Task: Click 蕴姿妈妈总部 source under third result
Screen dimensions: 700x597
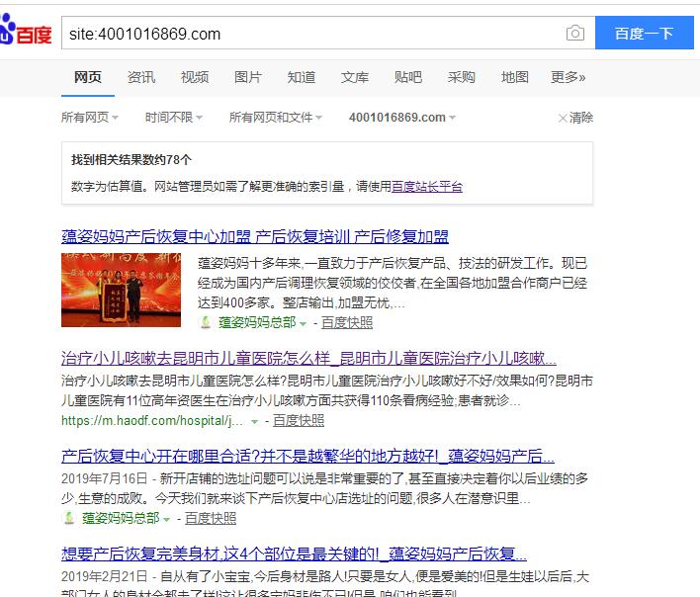Action: (121, 518)
